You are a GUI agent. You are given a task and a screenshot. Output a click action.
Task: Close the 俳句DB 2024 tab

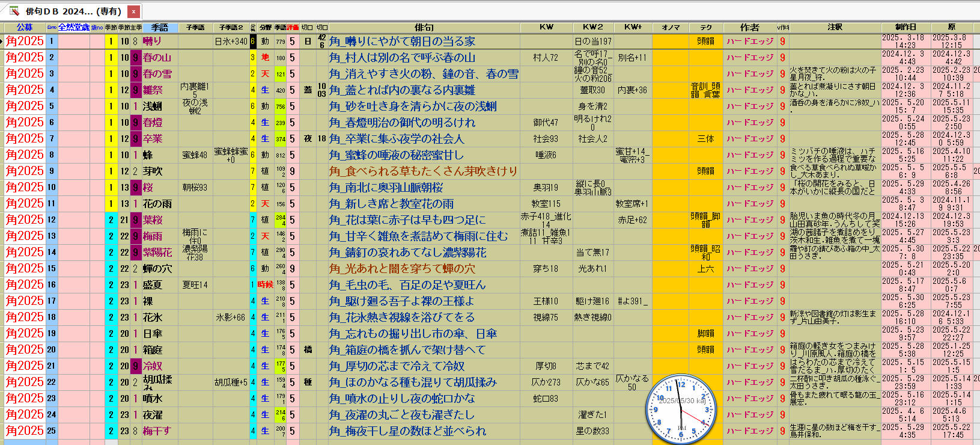(133, 11)
